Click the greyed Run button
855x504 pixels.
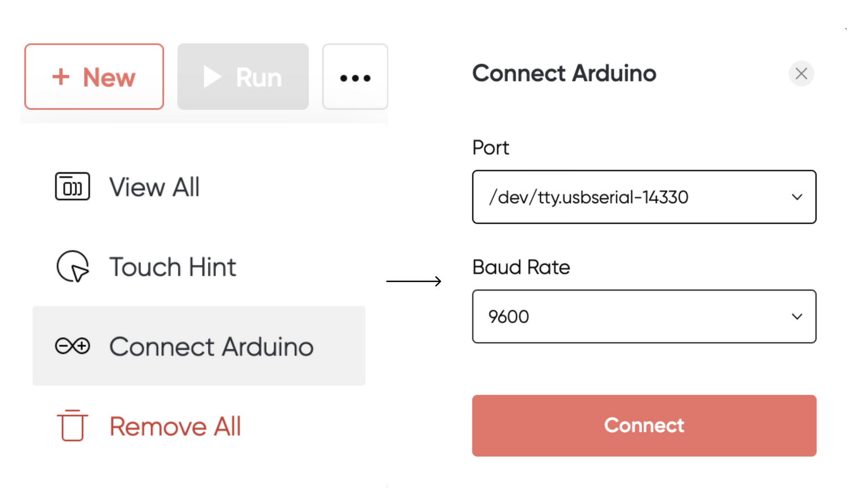243,76
